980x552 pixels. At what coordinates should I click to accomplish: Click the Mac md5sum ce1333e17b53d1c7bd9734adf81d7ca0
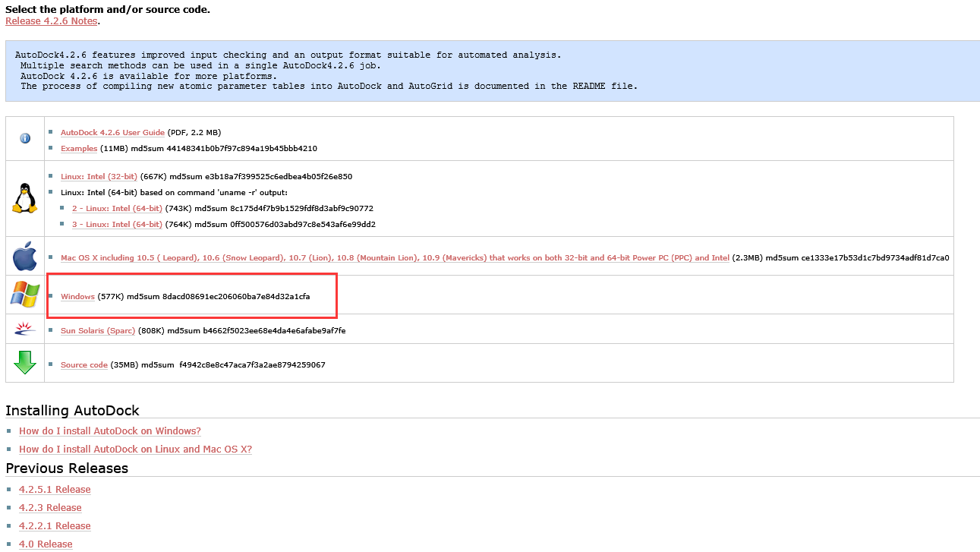pos(857,258)
